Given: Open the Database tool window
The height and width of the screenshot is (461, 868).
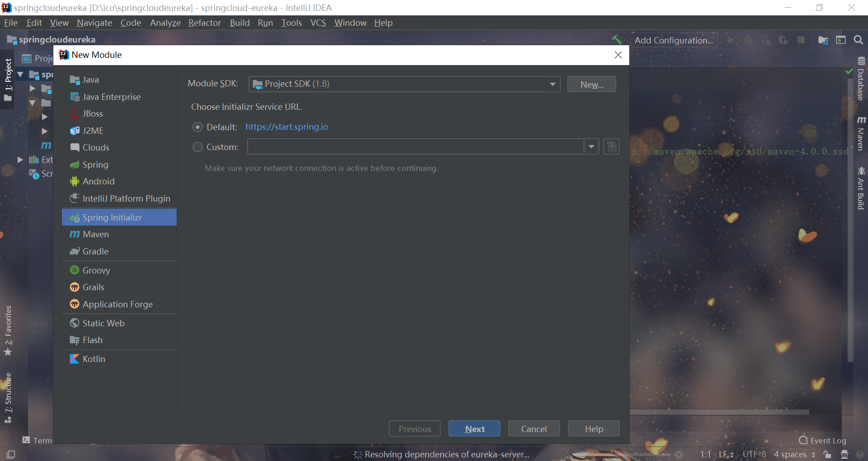Looking at the screenshot, I should coord(861,79).
